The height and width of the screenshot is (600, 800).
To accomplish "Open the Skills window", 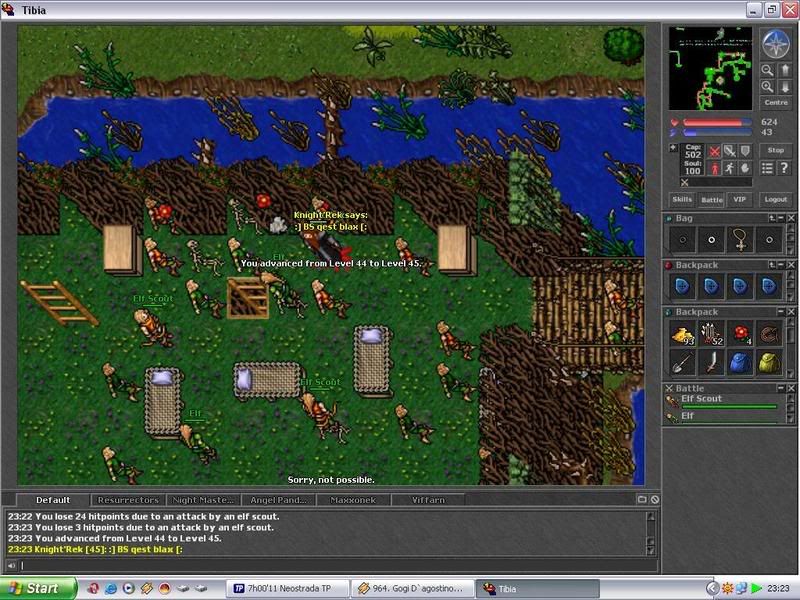I will pyautogui.click(x=682, y=199).
